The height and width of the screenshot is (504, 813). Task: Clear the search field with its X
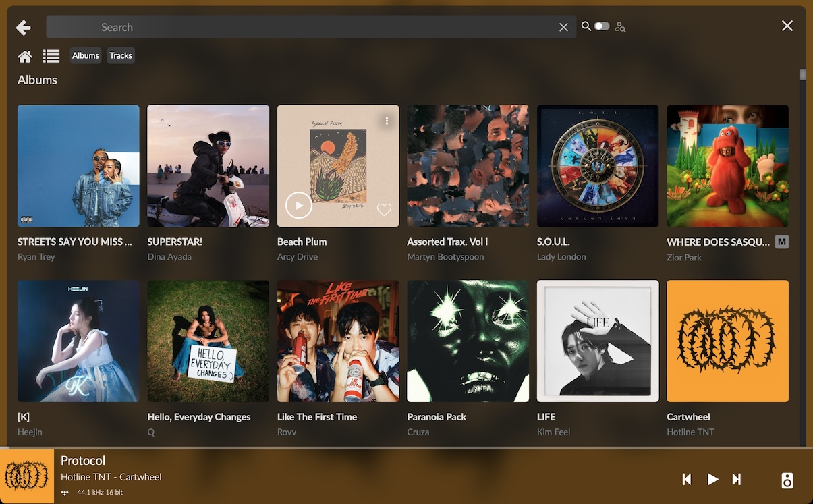click(563, 27)
